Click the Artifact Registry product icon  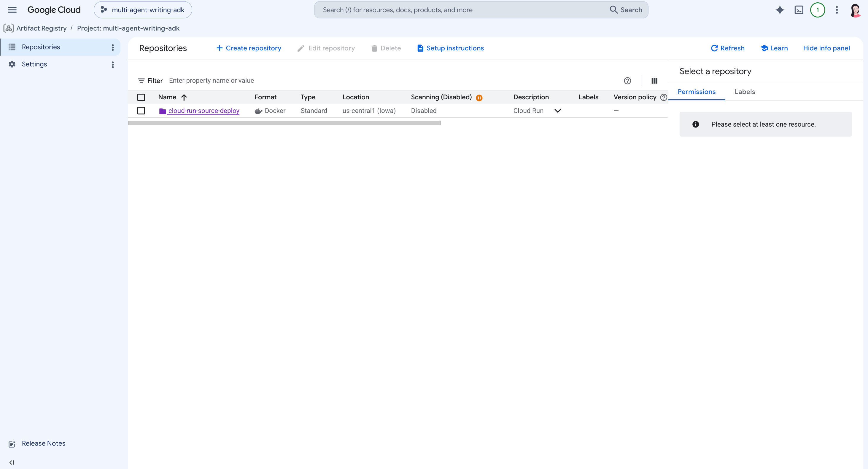(x=8, y=28)
